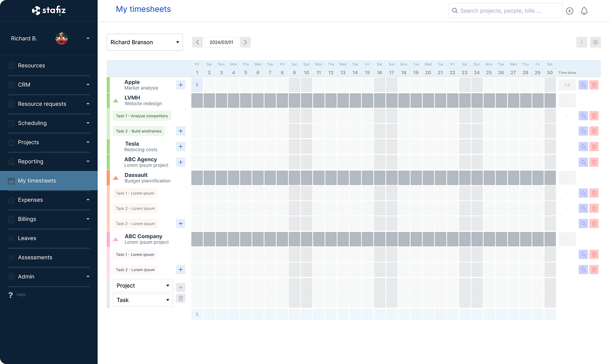Open the Project dropdown
Image resolution: width=610 pixels, height=364 pixels.
143,285
